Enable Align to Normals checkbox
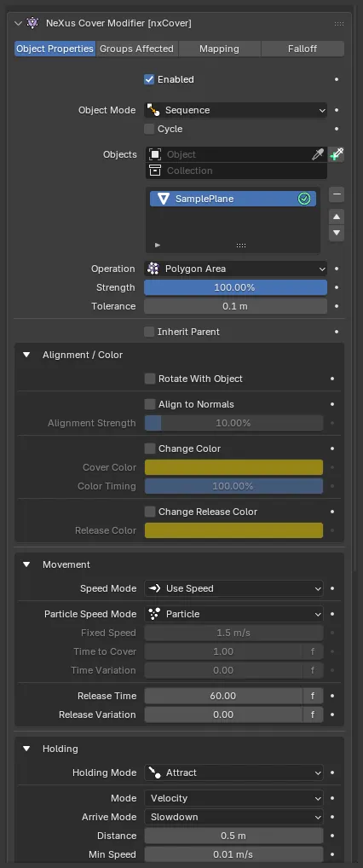 [x=150, y=404]
